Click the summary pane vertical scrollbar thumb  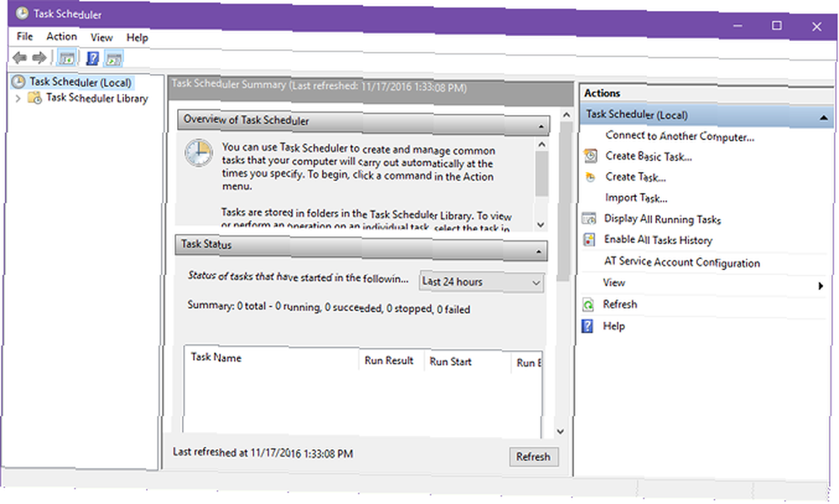pyautogui.click(x=564, y=202)
